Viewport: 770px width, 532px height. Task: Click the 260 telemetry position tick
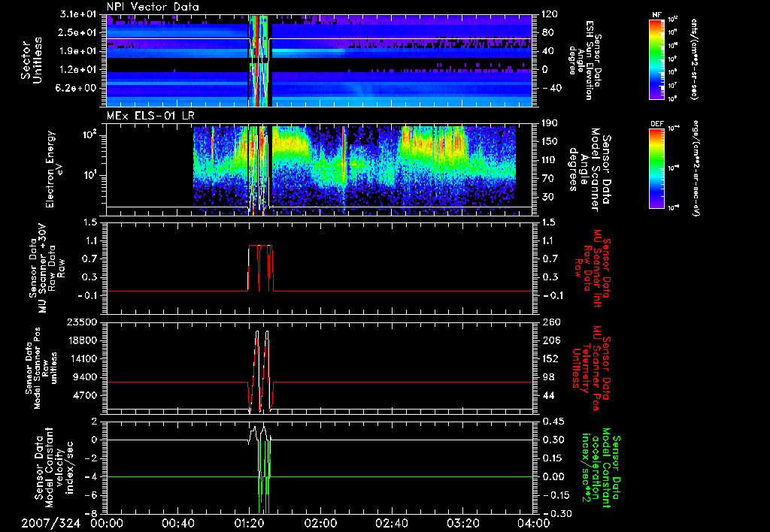[x=550, y=322]
